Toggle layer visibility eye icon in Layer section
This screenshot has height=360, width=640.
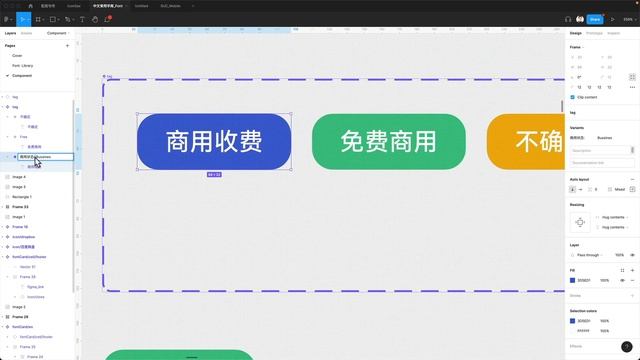coord(632,255)
